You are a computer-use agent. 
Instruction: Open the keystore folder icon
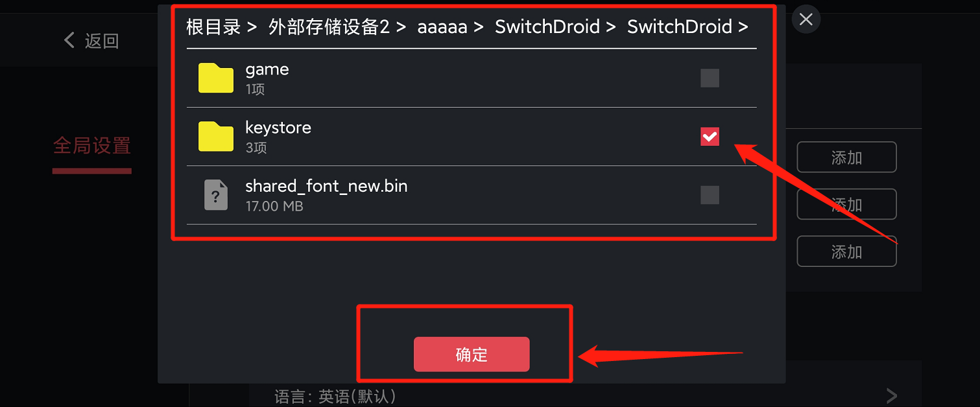[x=216, y=137]
